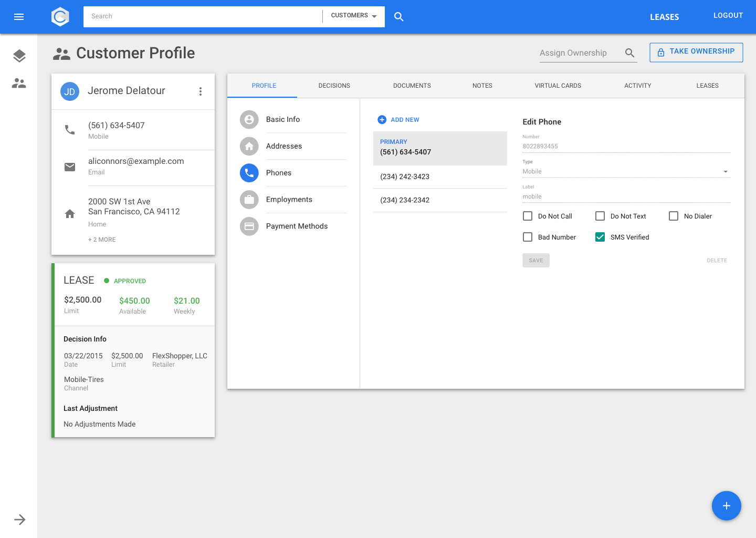The height and width of the screenshot is (538, 756).
Task: Select the Payment Methods section
Action: coord(297,226)
